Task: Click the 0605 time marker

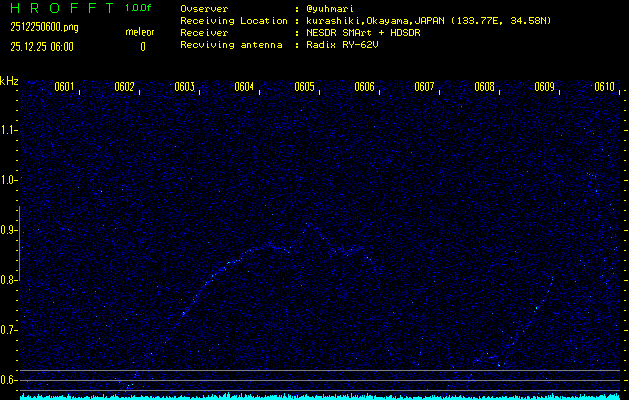Action: [304, 87]
